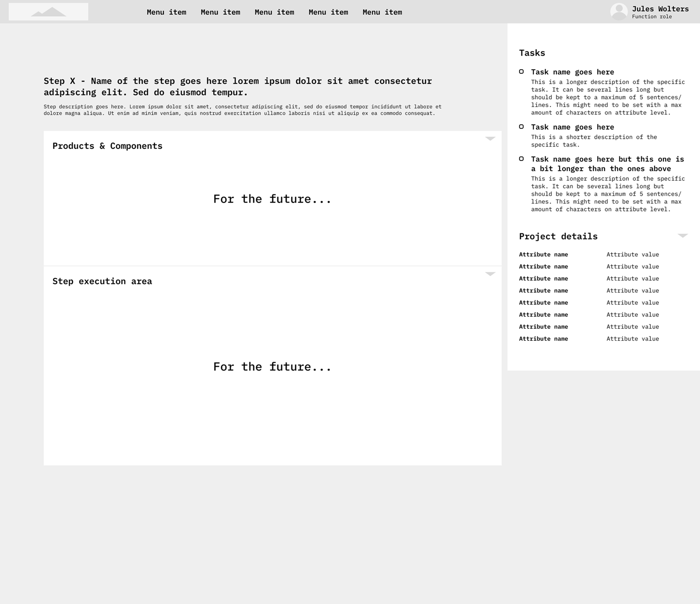Click the Menu item closest to user avatar

(382, 12)
